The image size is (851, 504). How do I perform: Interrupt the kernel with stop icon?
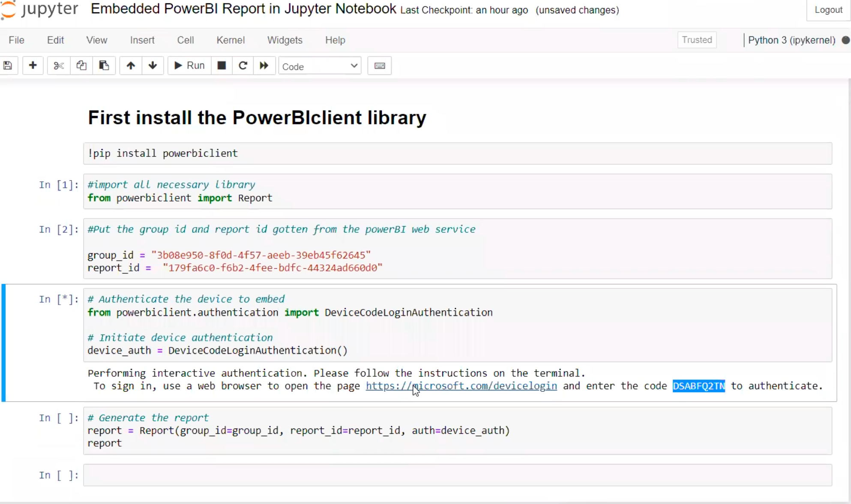(x=222, y=66)
